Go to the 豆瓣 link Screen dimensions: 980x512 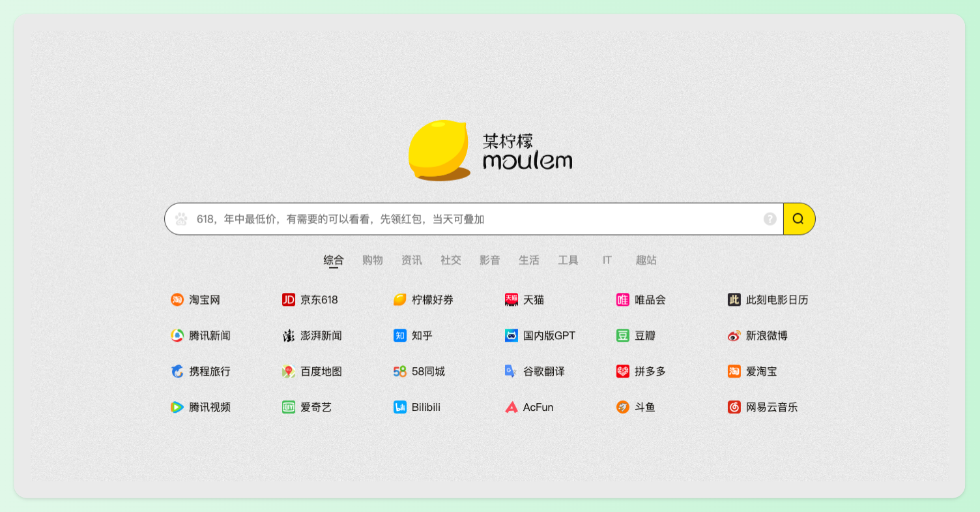pos(645,336)
